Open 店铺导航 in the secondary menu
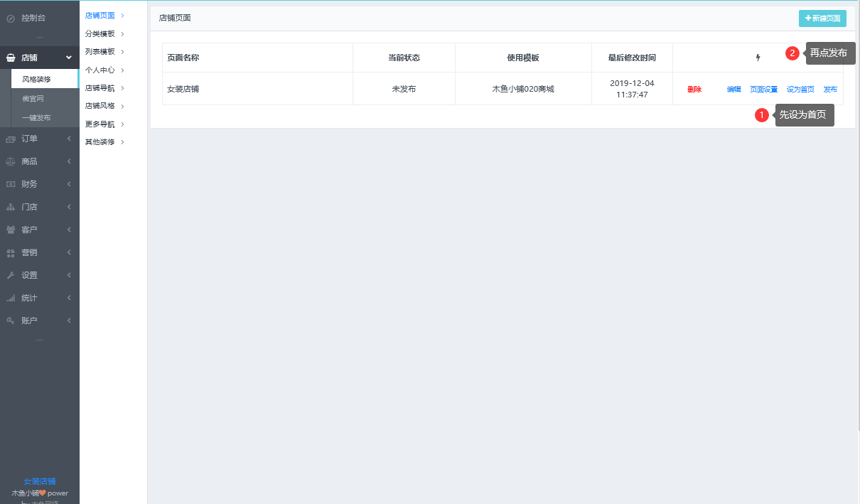This screenshot has height=504, width=860. [105, 87]
